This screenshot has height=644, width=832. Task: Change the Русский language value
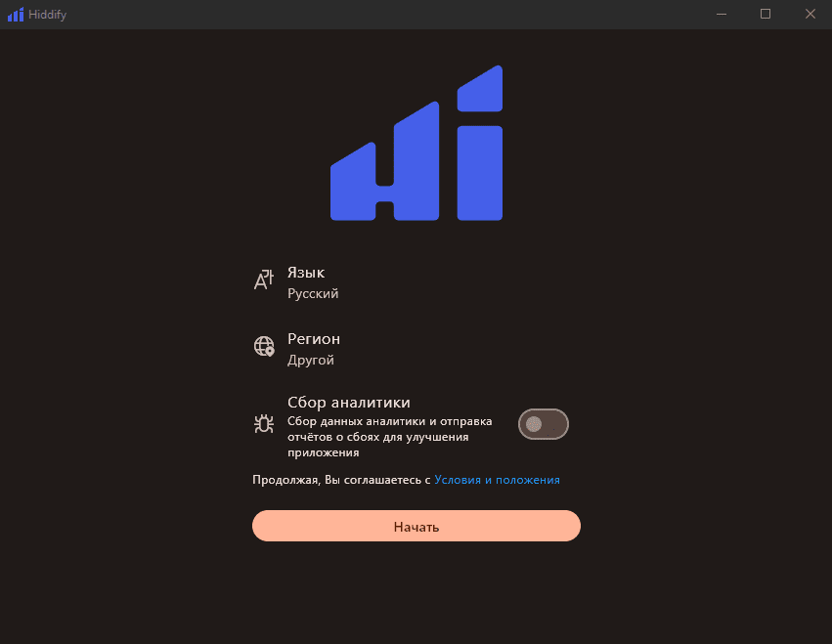point(313,293)
